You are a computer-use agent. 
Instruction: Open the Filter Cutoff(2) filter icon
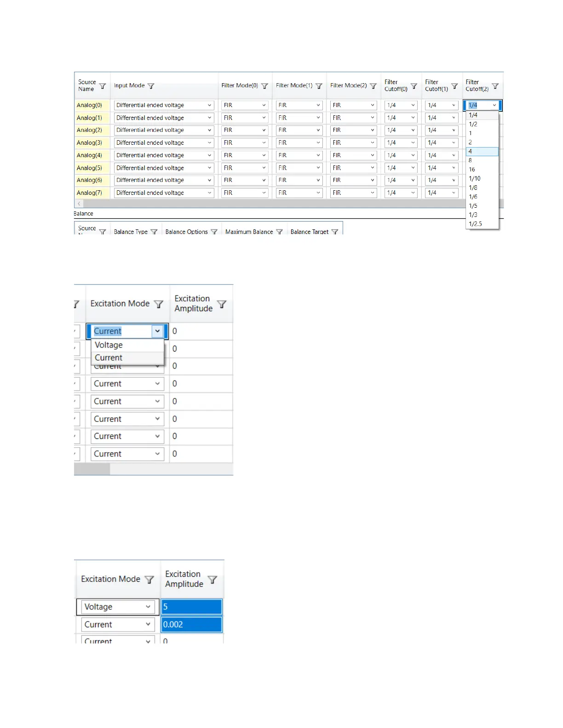495,86
